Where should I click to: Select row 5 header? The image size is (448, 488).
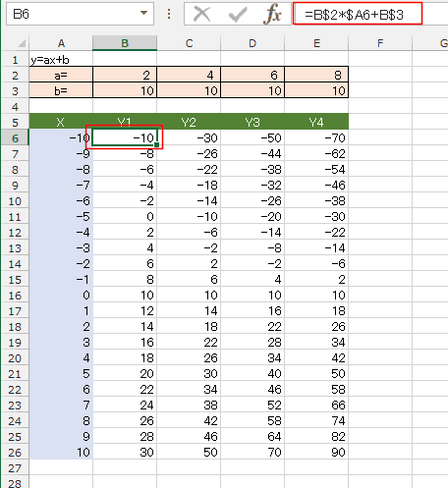click(x=15, y=123)
